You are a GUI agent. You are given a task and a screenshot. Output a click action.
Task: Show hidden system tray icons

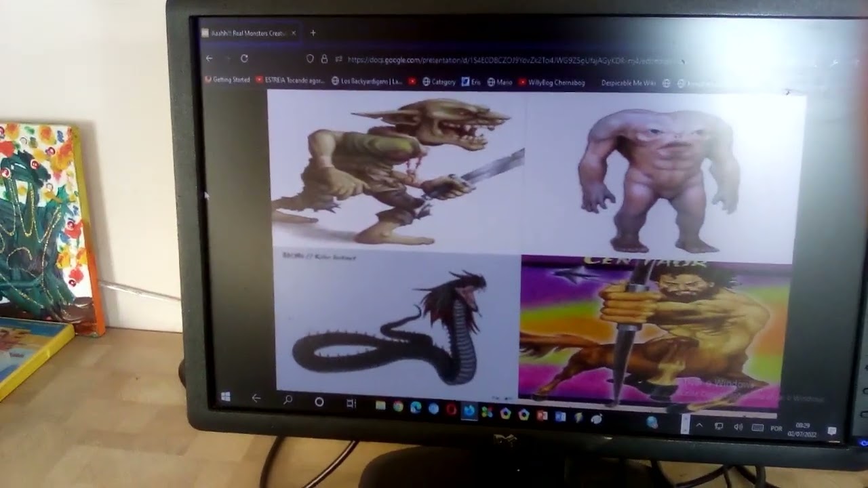coord(700,426)
